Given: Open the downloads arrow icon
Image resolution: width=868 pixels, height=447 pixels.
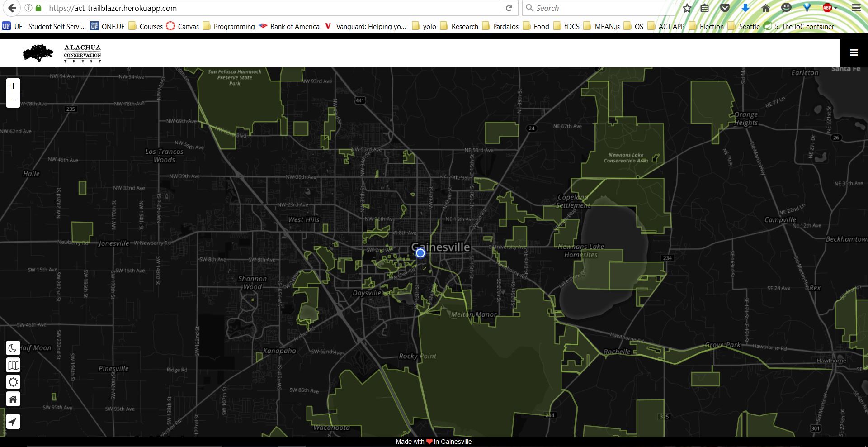Looking at the screenshot, I should point(745,8).
